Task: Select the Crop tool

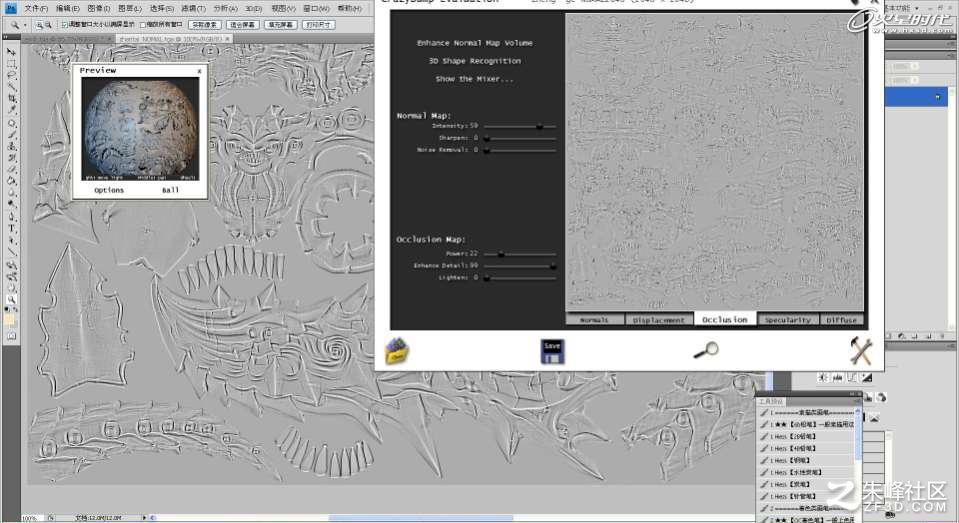Action: click(11, 98)
